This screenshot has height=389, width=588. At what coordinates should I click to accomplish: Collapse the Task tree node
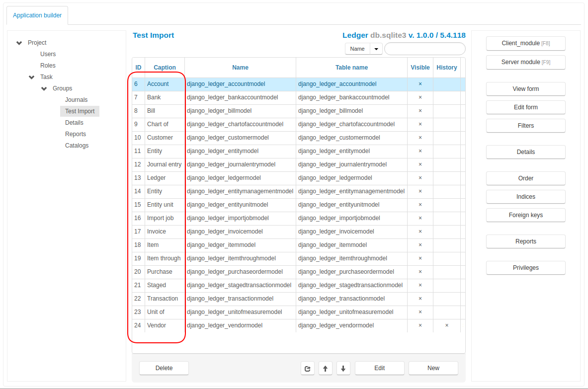coord(31,77)
